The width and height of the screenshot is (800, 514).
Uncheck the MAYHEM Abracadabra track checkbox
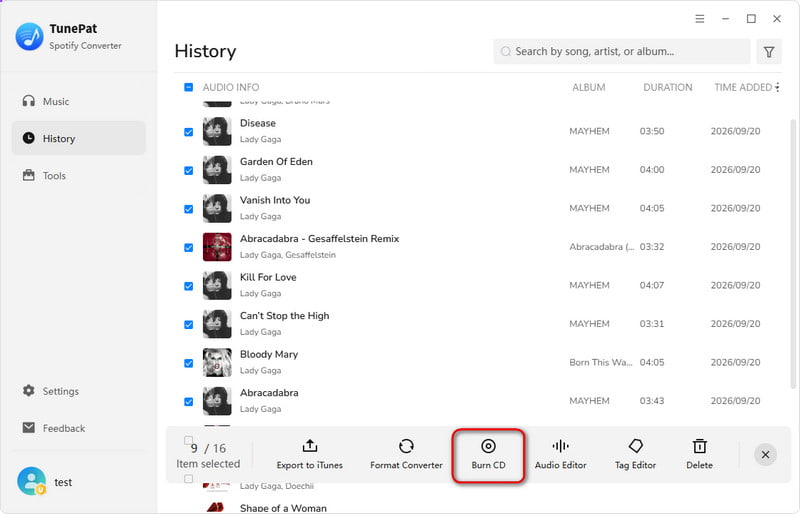click(x=188, y=402)
